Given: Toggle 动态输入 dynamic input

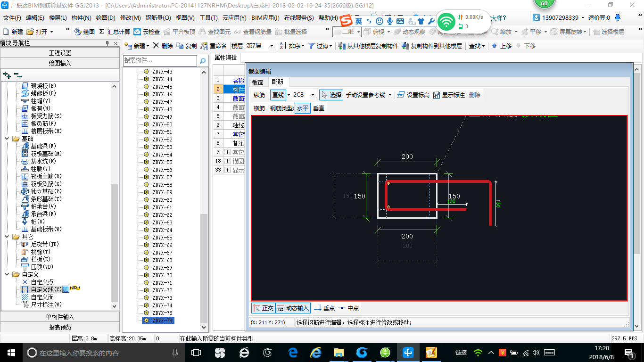Looking at the screenshot, I should pos(293,308).
